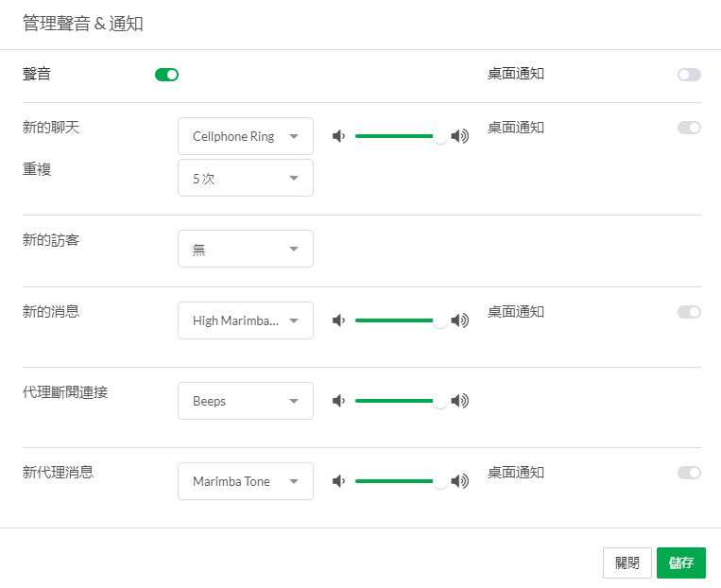This screenshot has height=588, width=721.
Task: Click the high volume icon for 新的聊天
Action: pos(460,136)
